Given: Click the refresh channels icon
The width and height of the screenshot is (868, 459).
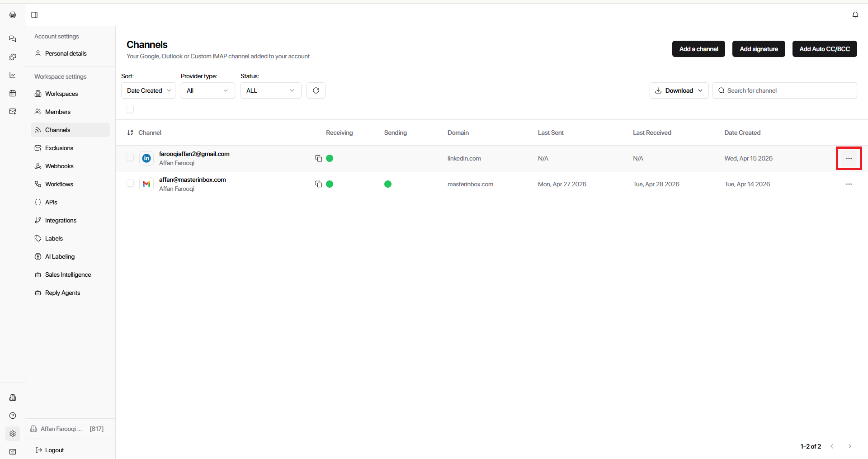Looking at the screenshot, I should pyautogui.click(x=316, y=90).
